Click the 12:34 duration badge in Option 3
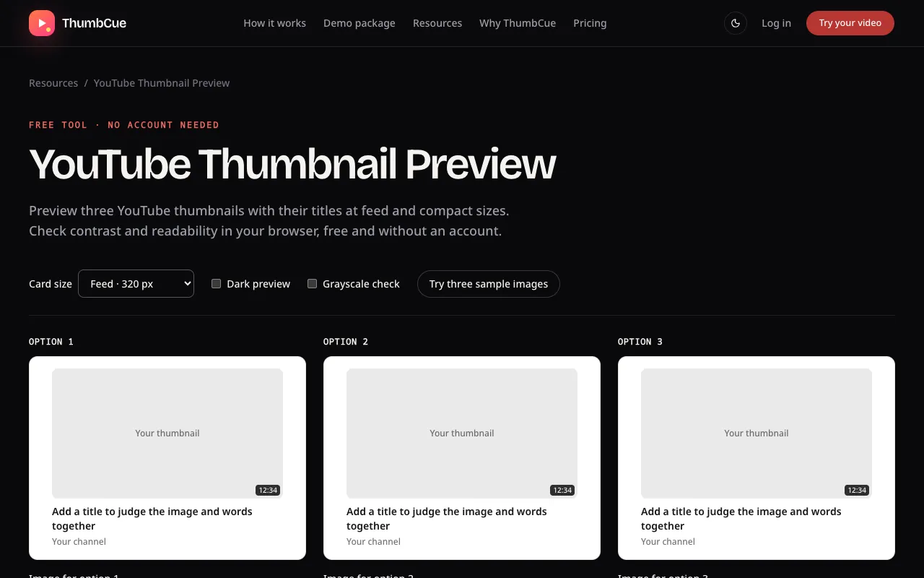Viewport: 924px width, 578px height. [857, 490]
